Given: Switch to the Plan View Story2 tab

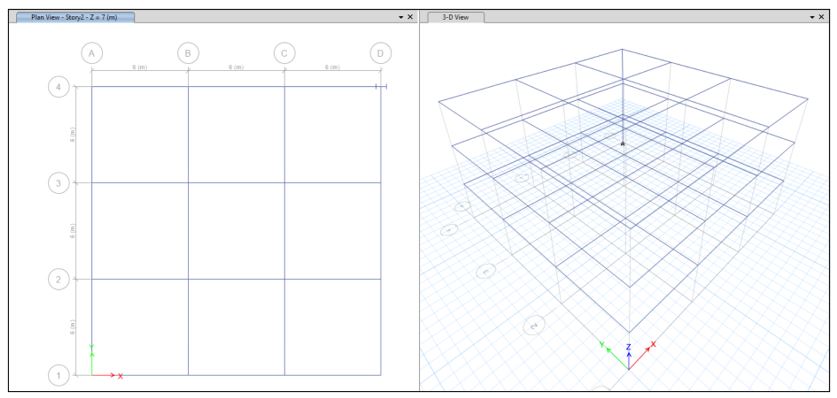Looking at the screenshot, I should click(75, 17).
